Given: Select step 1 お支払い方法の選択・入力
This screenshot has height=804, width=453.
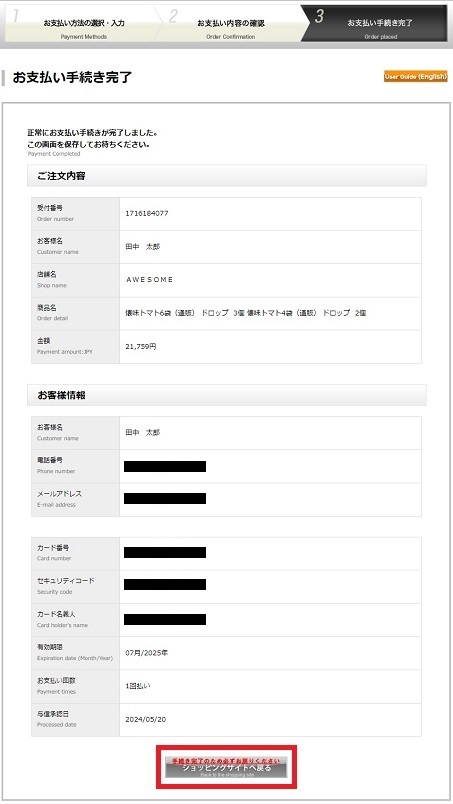Looking at the screenshot, I should 81,24.
